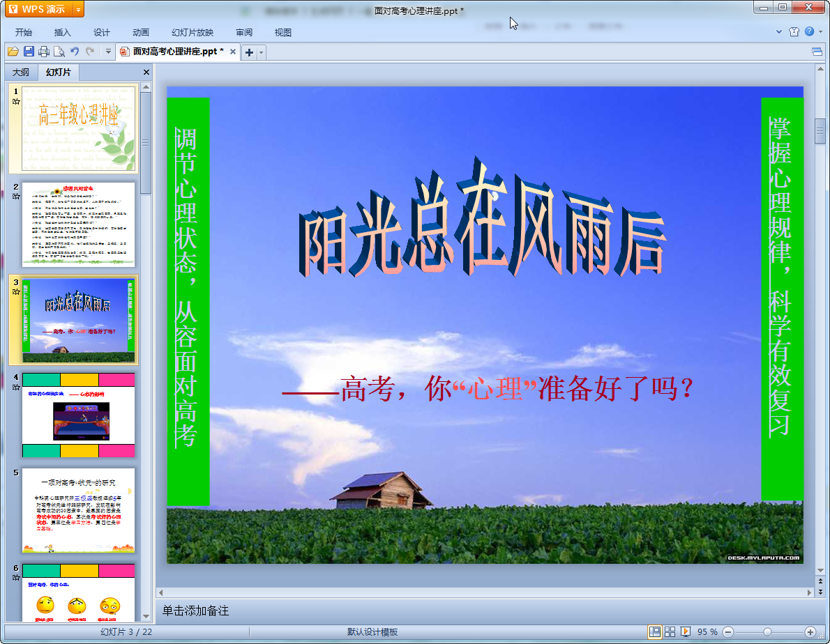Collapse the ribbon with the chevron icon

[778, 32]
